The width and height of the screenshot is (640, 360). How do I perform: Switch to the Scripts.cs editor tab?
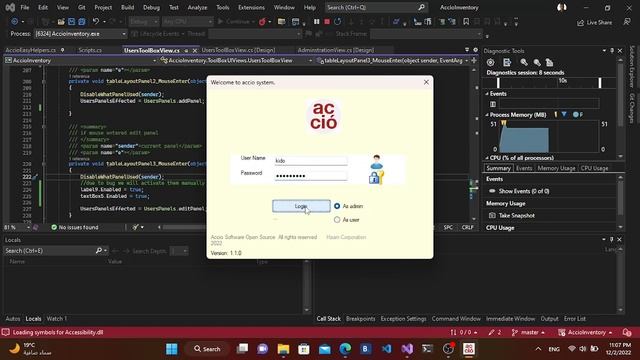click(x=90, y=50)
